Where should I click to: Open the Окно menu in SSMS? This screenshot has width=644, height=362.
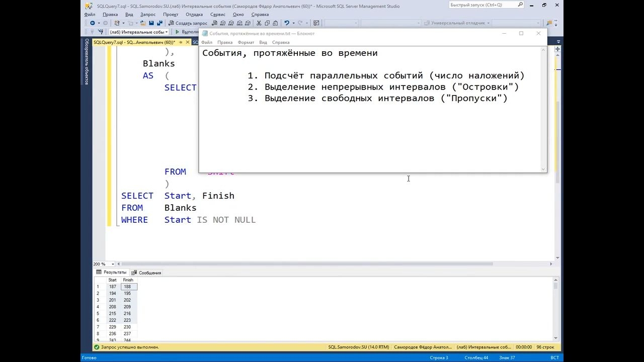click(238, 15)
